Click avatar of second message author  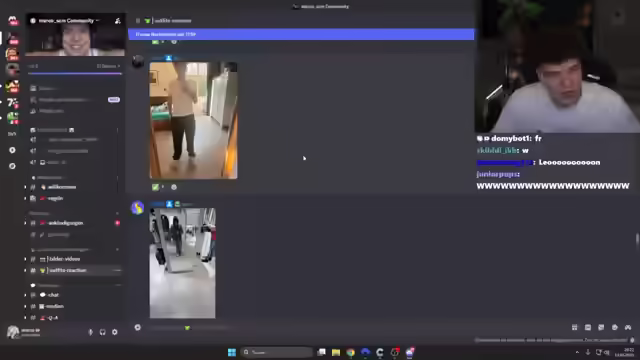138,207
